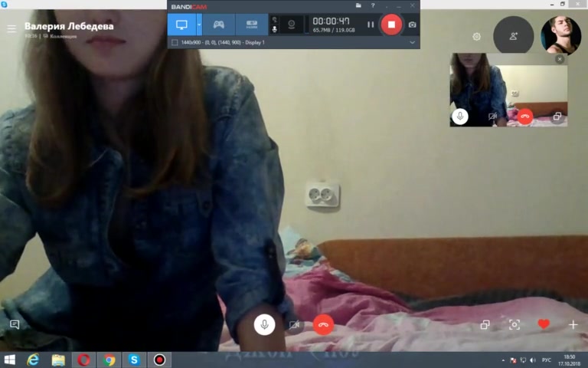
Task: Take a screenshot with Bandicam camera icon
Action: click(413, 25)
